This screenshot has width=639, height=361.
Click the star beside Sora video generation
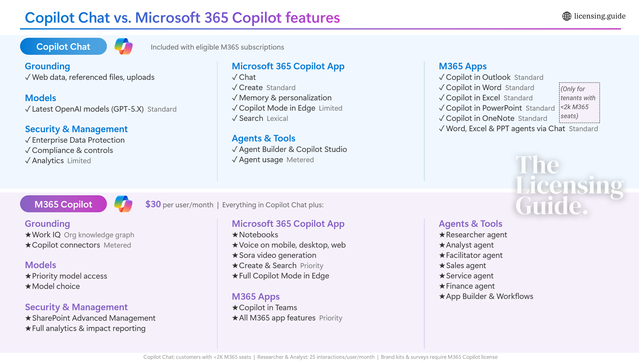pyautogui.click(x=235, y=255)
